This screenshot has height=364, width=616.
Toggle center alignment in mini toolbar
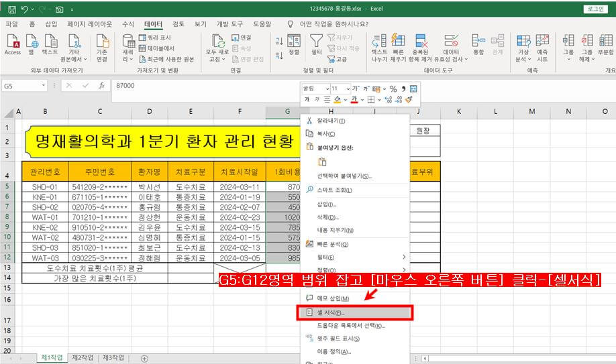[327, 100]
